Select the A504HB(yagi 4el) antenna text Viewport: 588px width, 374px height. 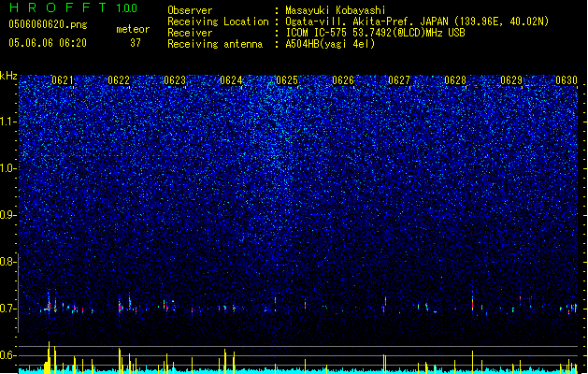pyautogui.click(x=330, y=44)
